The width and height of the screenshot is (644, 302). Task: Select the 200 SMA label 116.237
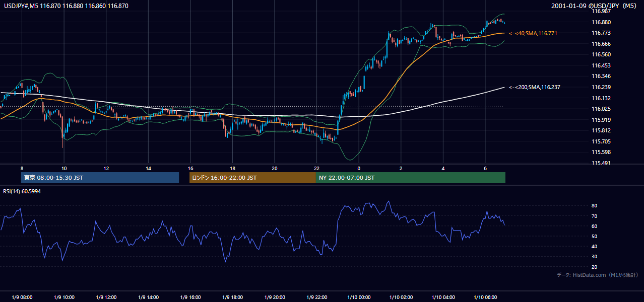(x=535, y=87)
